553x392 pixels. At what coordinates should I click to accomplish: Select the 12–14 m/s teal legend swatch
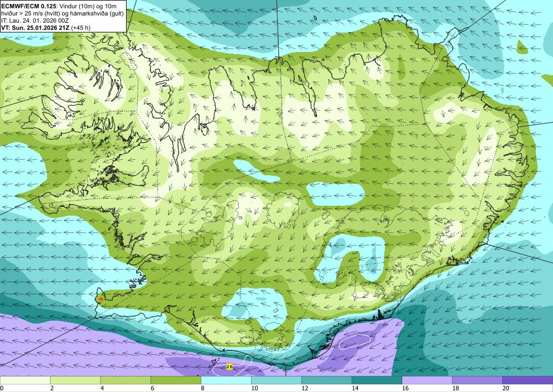click(x=327, y=380)
